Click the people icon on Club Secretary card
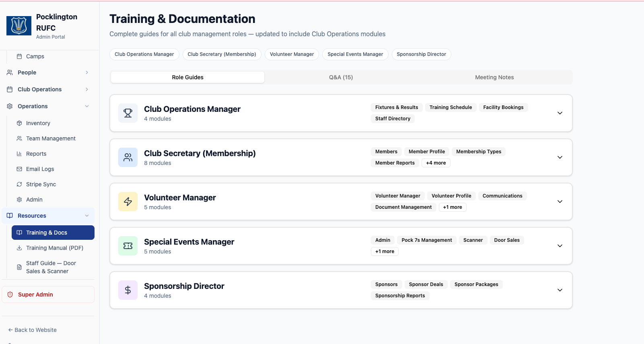Viewport: 644px width, 344px height. (128, 157)
